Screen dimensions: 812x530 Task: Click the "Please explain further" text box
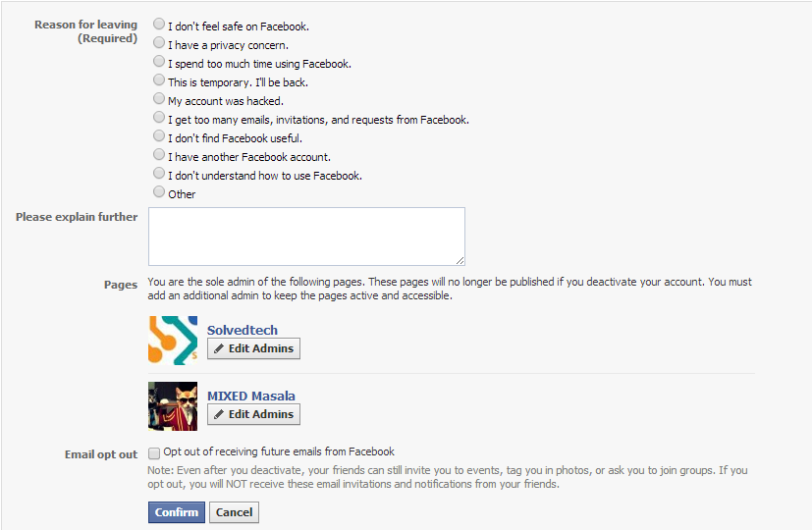(x=306, y=236)
